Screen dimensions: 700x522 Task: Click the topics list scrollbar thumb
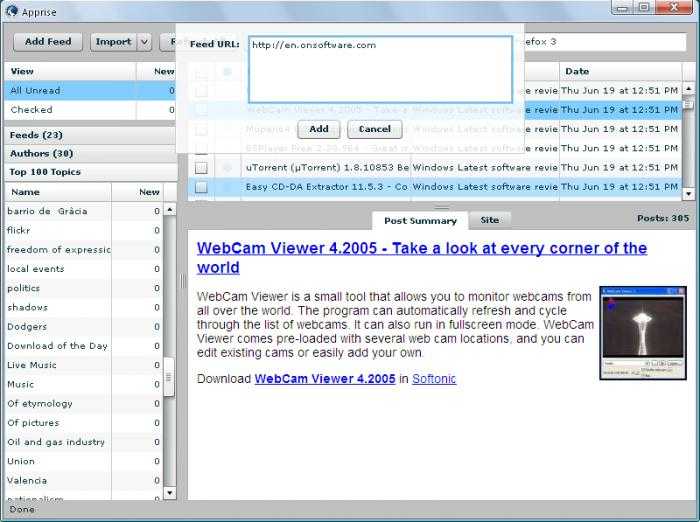pyautogui.click(x=169, y=377)
